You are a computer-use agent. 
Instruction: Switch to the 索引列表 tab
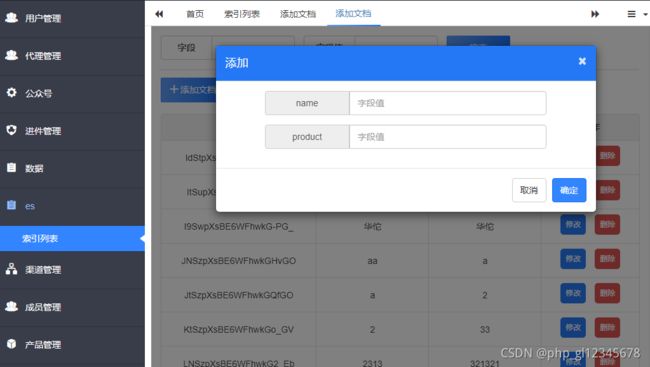(x=242, y=14)
